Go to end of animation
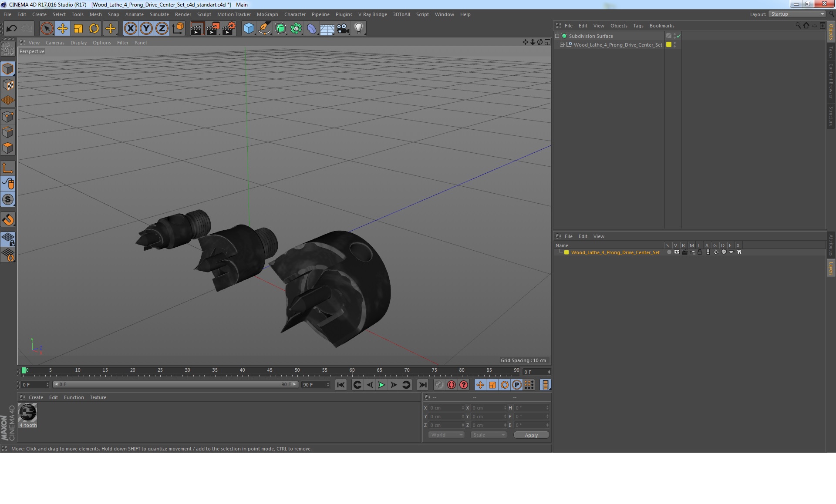Viewport: 836px width, 504px height. pyautogui.click(x=423, y=385)
